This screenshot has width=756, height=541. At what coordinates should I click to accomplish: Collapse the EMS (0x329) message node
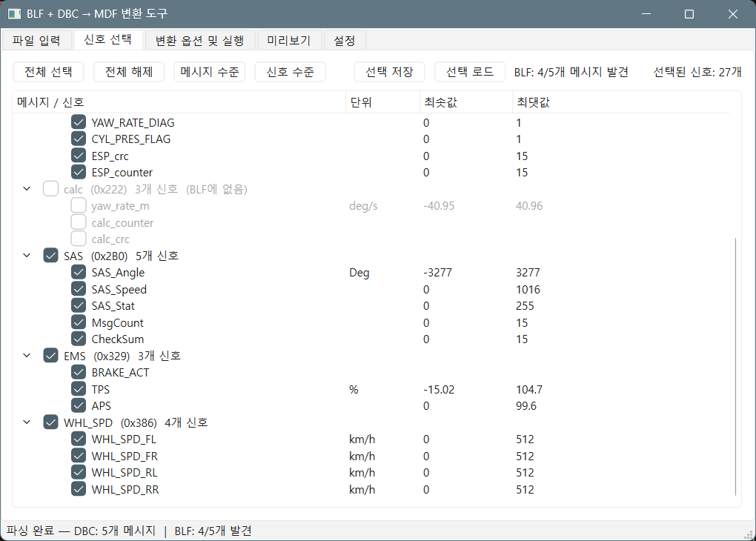(x=27, y=356)
